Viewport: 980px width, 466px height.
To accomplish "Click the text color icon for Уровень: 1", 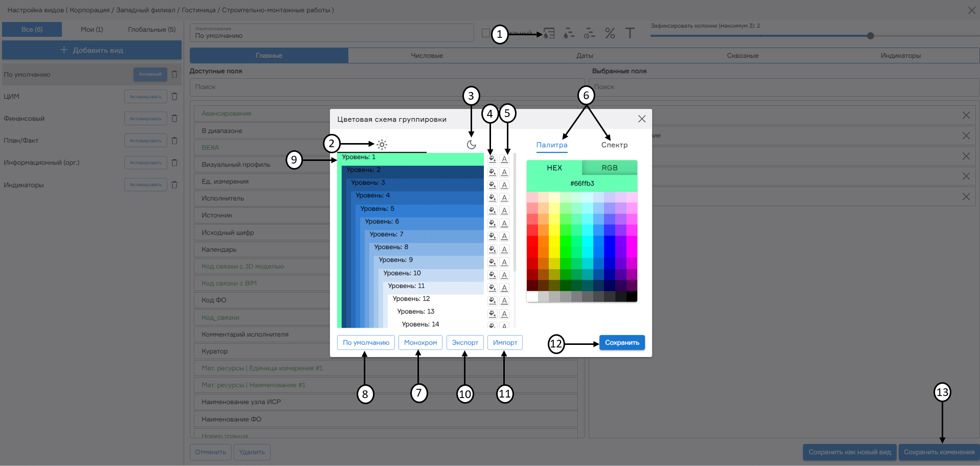I will (x=504, y=159).
